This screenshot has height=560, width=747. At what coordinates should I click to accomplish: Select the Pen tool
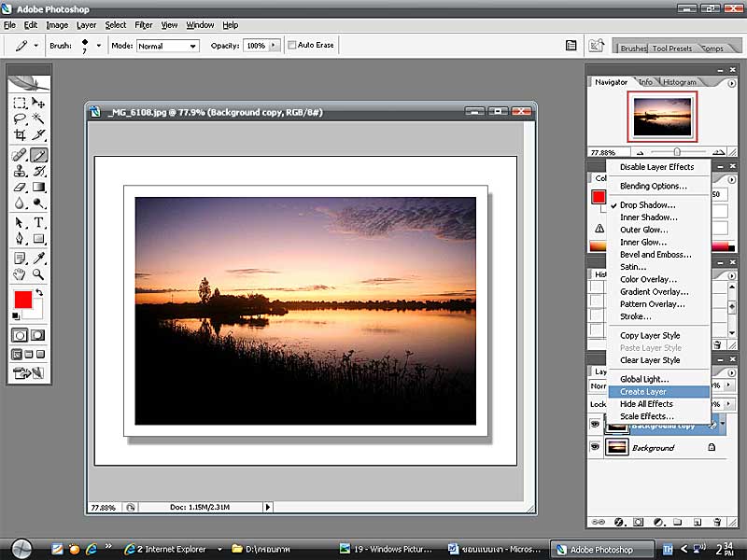[20, 238]
